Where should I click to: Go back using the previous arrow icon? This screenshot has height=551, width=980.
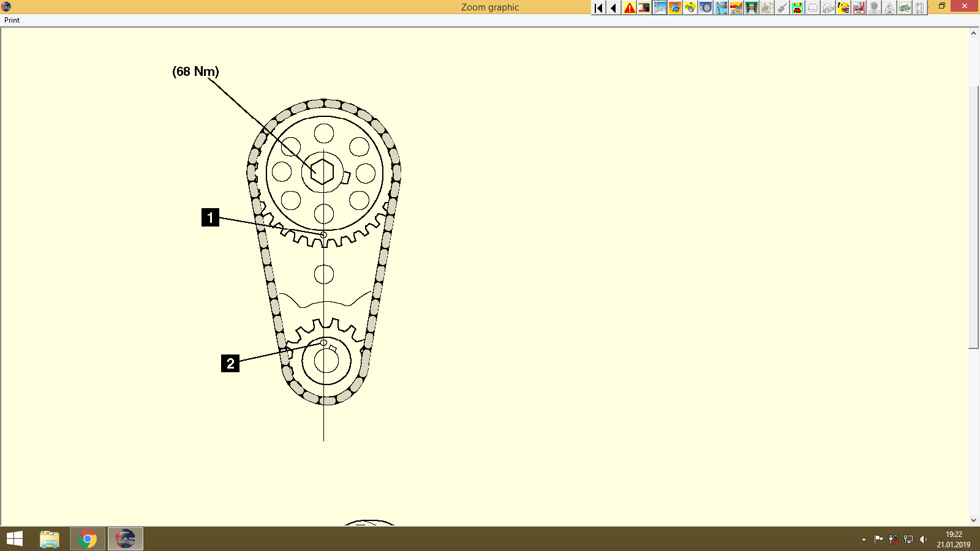[x=614, y=8]
